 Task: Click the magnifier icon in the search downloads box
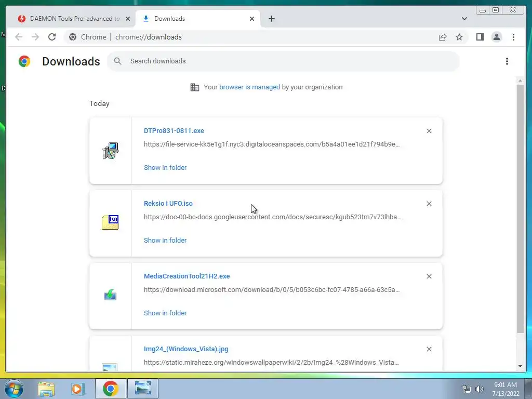(x=118, y=61)
